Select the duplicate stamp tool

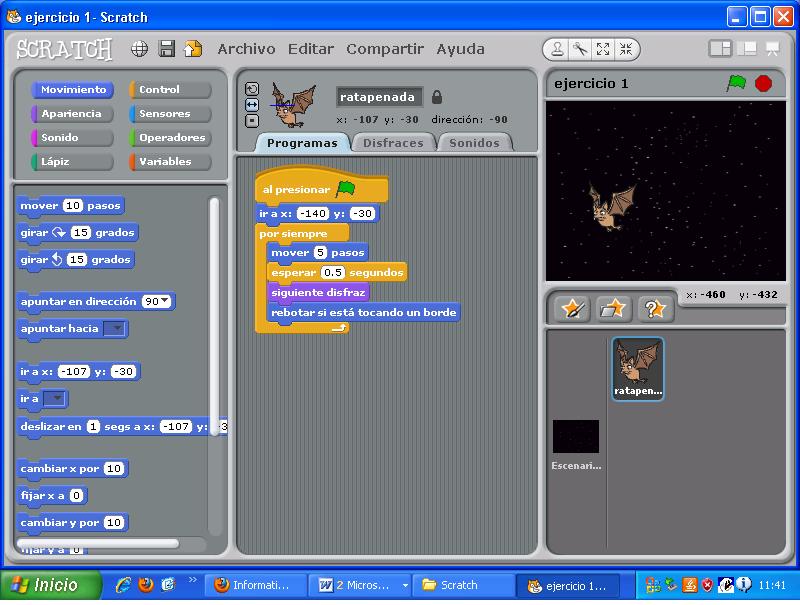(557, 49)
